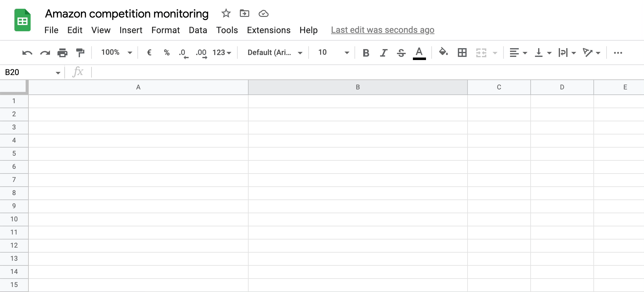Click the move to folder icon
This screenshot has height=292, width=644.
pyautogui.click(x=244, y=13)
